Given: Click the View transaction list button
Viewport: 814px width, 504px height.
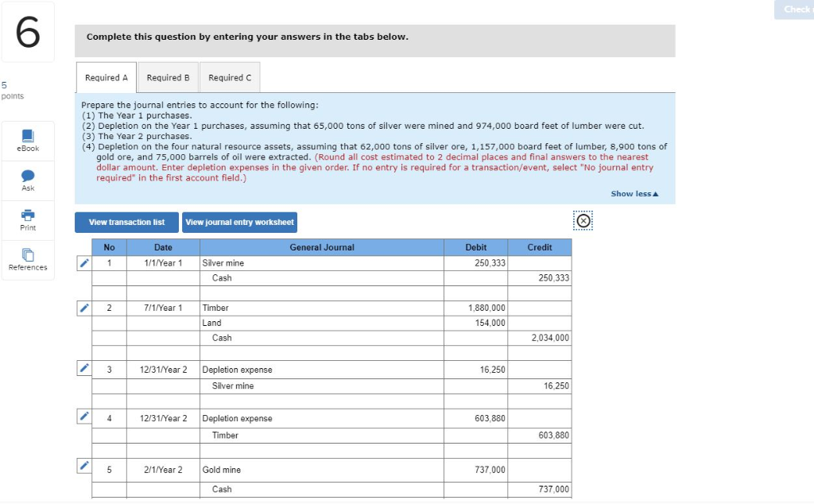Looking at the screenshot, I should (x=126, y=223).
